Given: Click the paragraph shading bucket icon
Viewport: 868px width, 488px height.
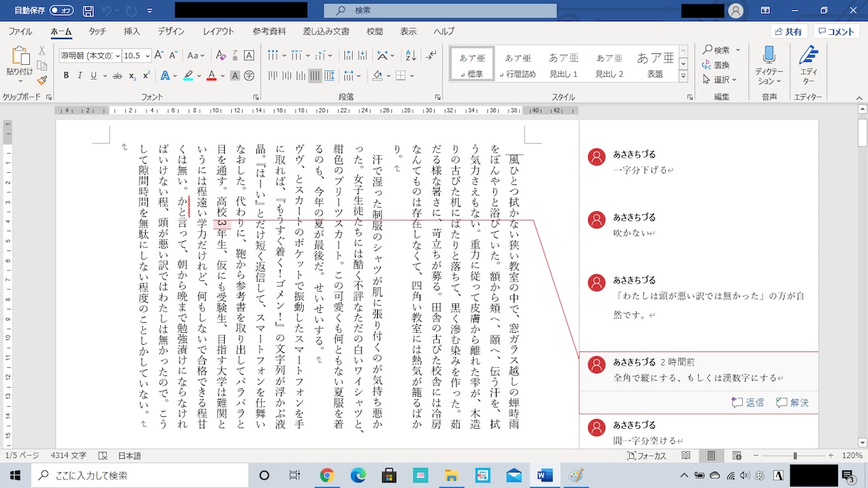Looking at the screenshot, I should (377, 75).
